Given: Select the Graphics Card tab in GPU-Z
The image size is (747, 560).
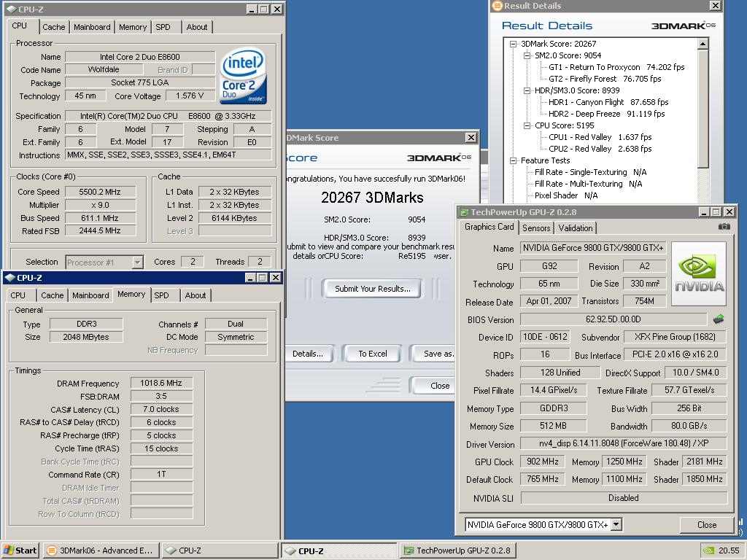Looking at the screenshot, I should 489,227.
